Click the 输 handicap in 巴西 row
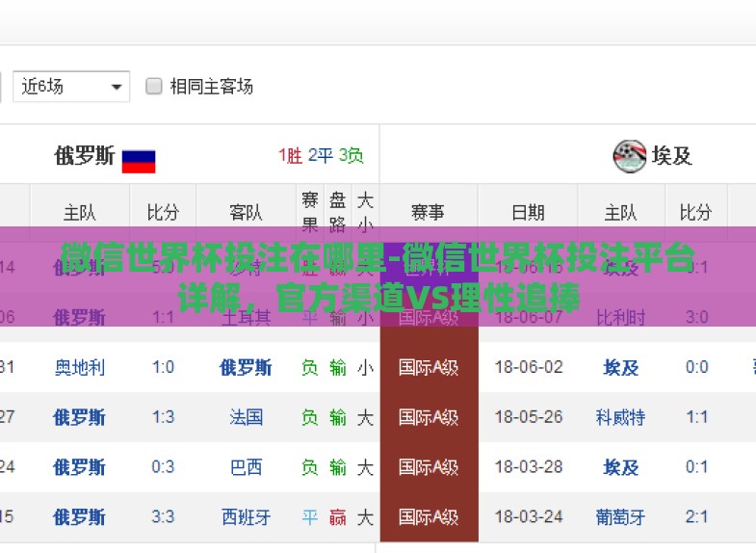Image resolution: width=756 pixels, height=553 pixels. coord(337,467)
